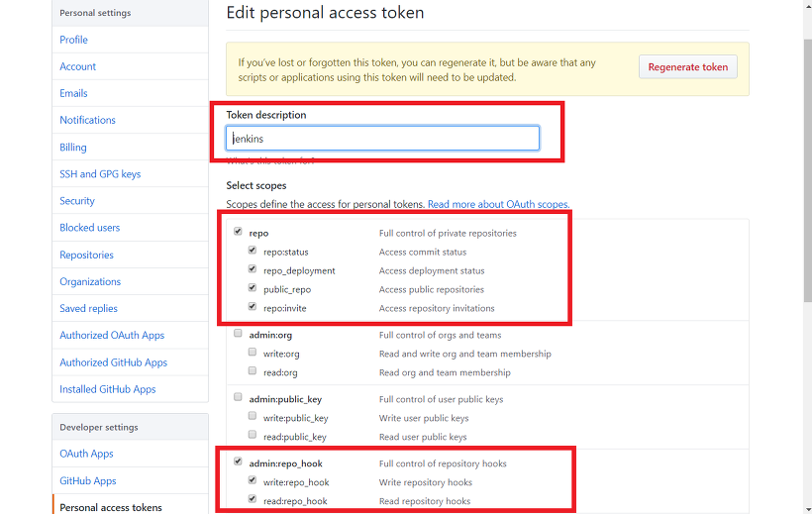Uncheck the admin:repo_hook checkbox
This screenshot has width=812, height=514.
click(x=238, y=463)
